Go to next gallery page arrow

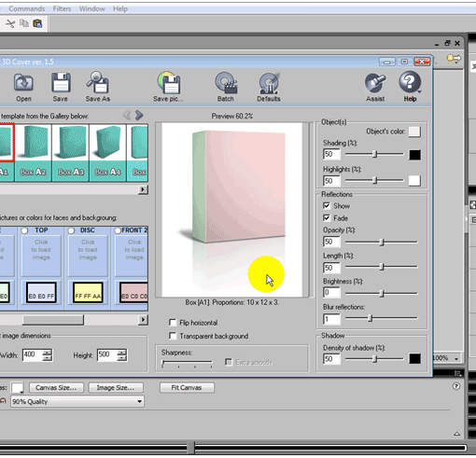click(x=139, y=116)
